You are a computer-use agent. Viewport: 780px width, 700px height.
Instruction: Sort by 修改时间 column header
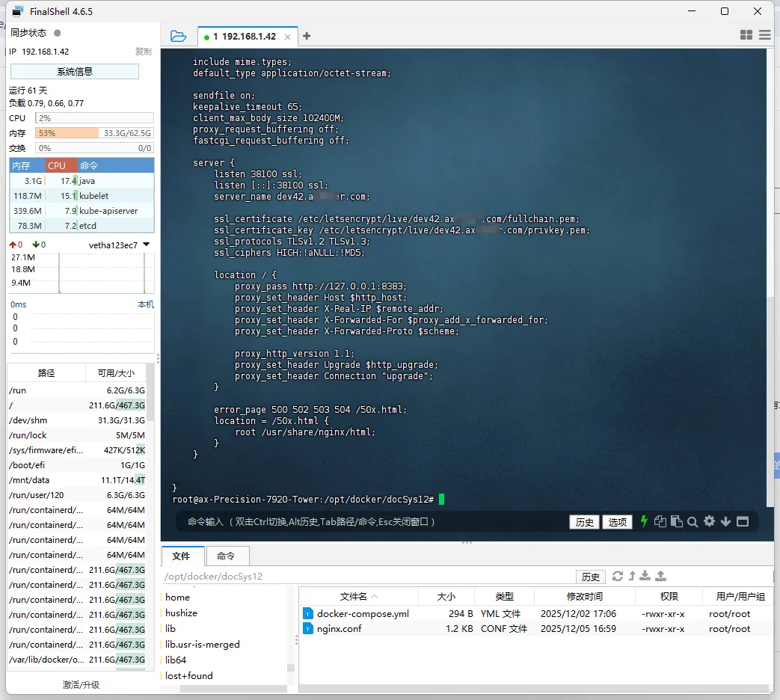585,596
